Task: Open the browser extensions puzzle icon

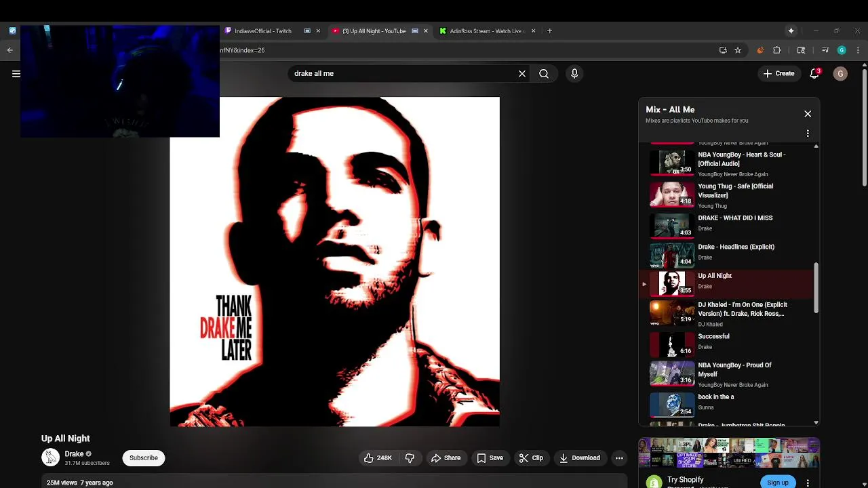Action: point(777,50)
